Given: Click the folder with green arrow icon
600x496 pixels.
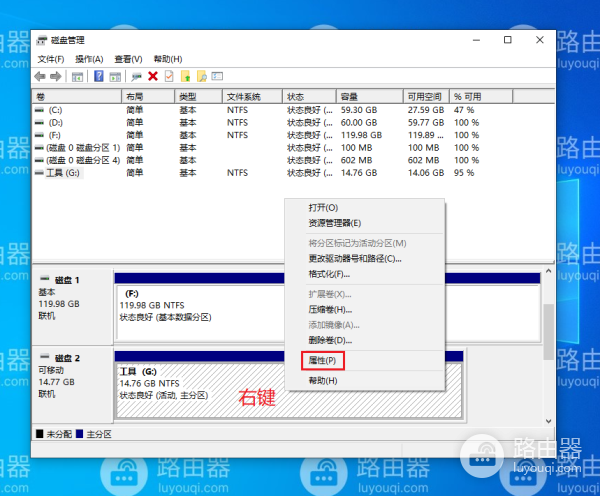Looking at the screenshot, I should [x=185, y=76].
